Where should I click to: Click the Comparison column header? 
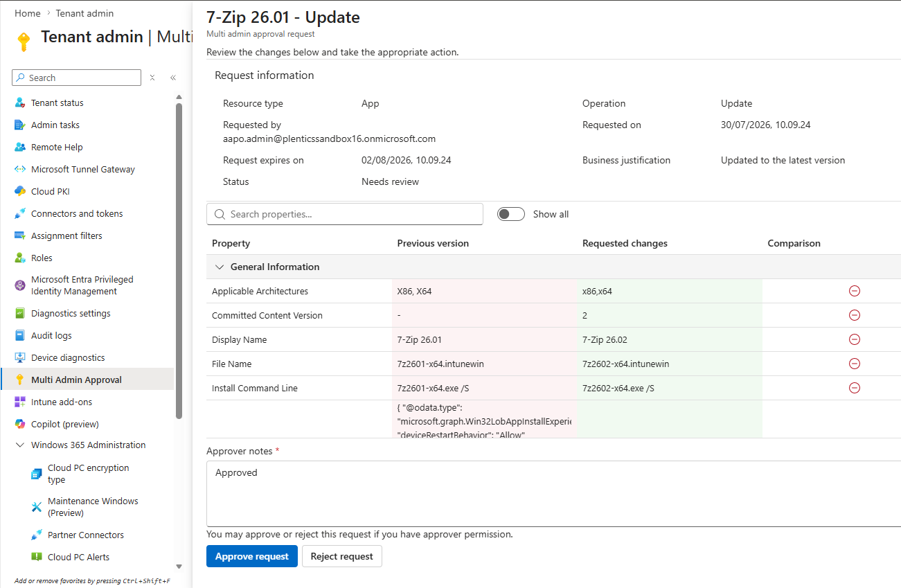click(x=794, y=243)
